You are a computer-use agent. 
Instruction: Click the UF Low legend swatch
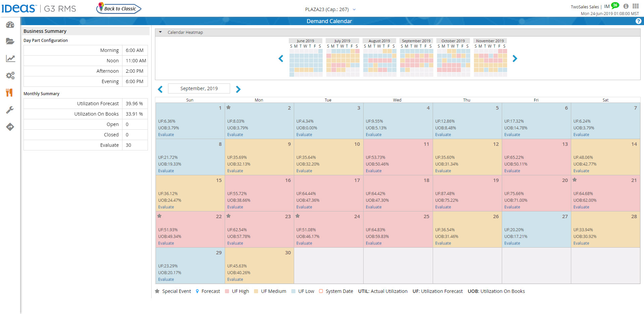(x=293, y=291)
